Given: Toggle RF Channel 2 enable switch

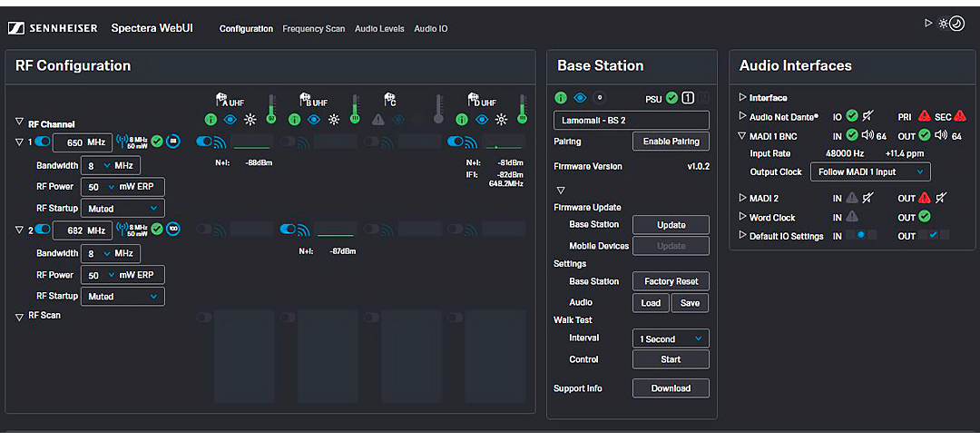Looking at the screenshot, I should point(42,230).
